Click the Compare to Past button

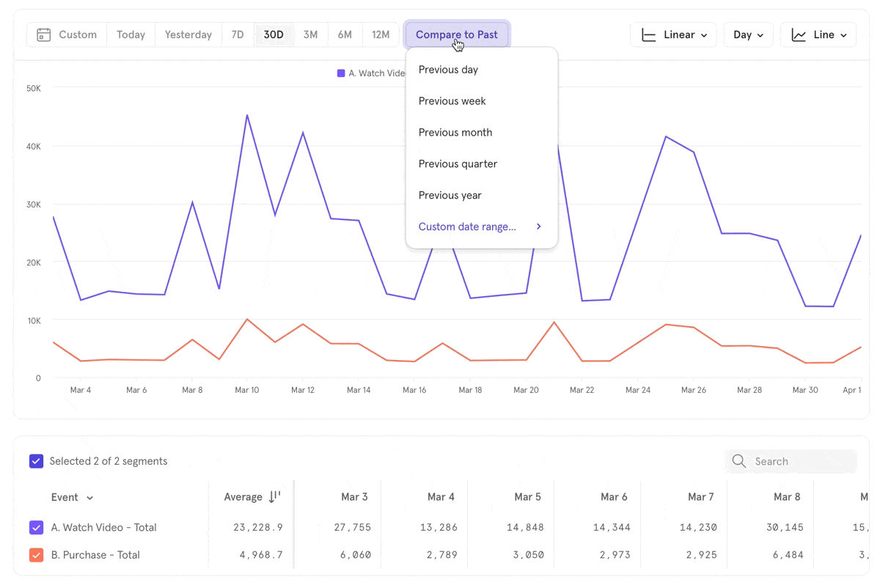pyautogui.click(x=457, y=34)
